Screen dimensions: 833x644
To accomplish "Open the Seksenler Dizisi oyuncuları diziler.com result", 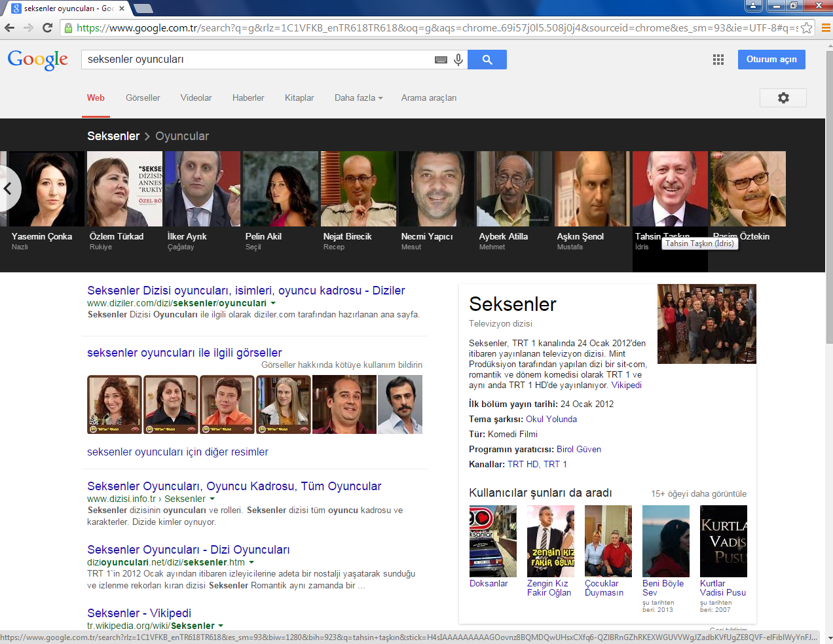I will (246, 291).
